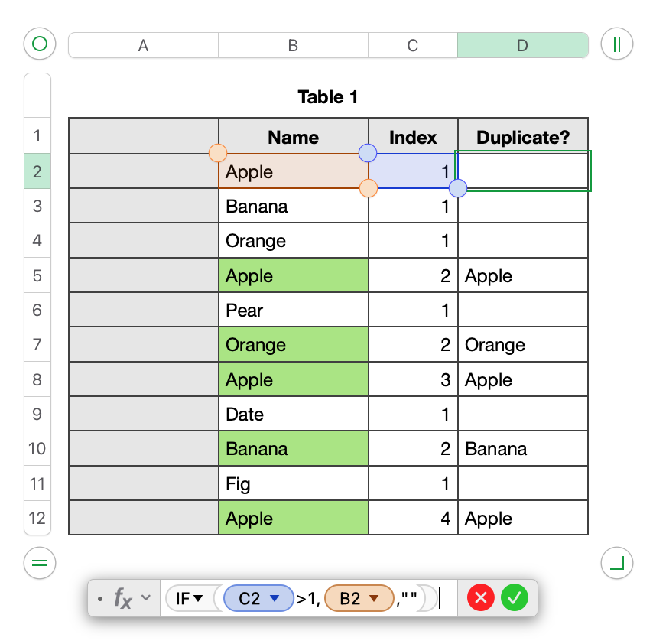Viewport: 653px width, 644px height.
Task: Select the column D header
Action: [x=522, y=45]
